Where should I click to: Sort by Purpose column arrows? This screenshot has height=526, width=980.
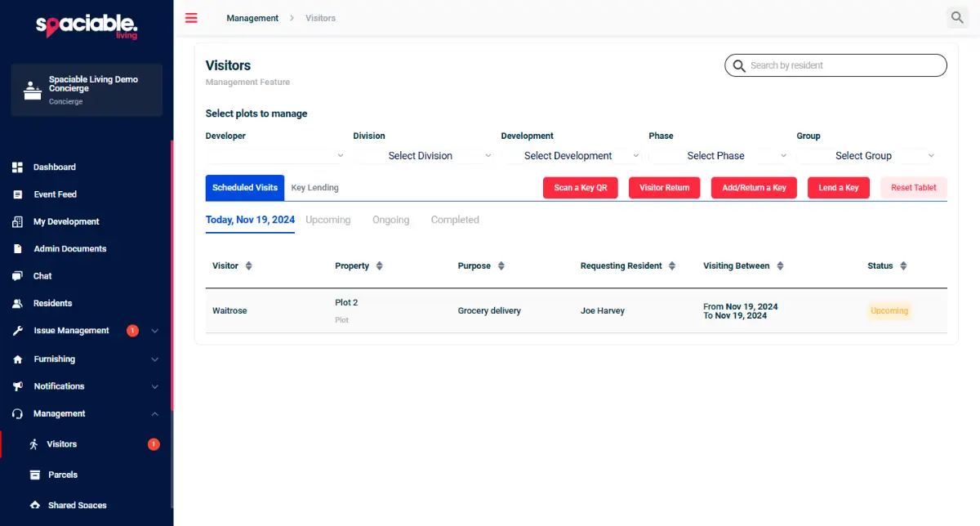point(501,266)
